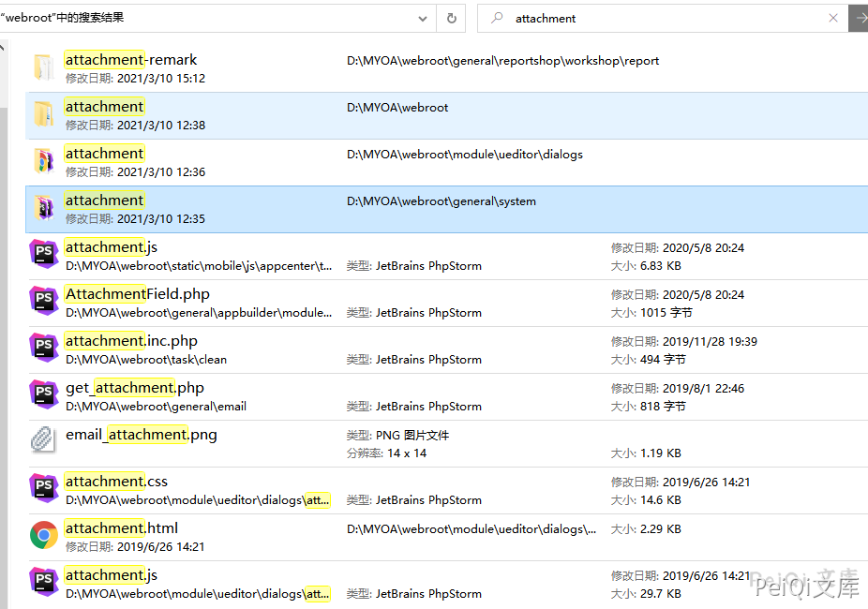Select attachment.js modified 2020/5/8 20:24
Screen dimensions: 868x609
(x=112, y=246)
